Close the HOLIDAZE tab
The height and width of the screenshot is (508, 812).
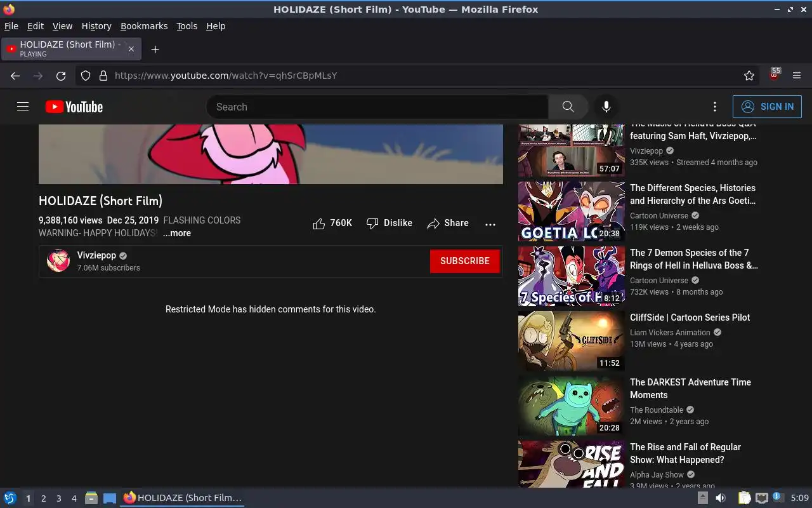131,49
